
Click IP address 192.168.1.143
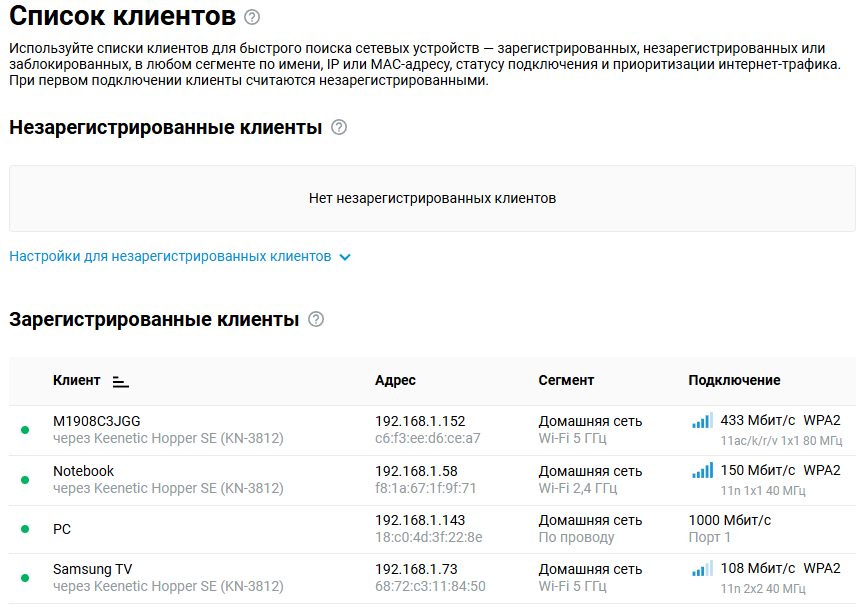420,520
